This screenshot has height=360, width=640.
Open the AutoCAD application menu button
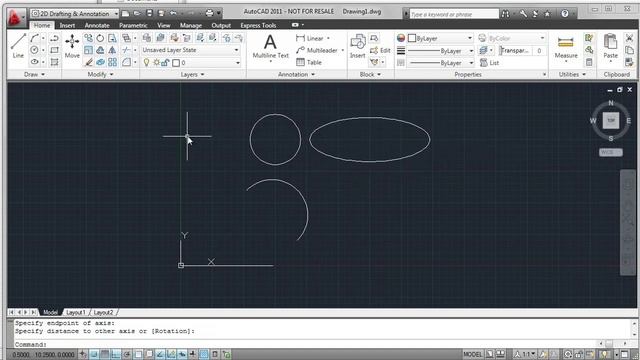16,18
